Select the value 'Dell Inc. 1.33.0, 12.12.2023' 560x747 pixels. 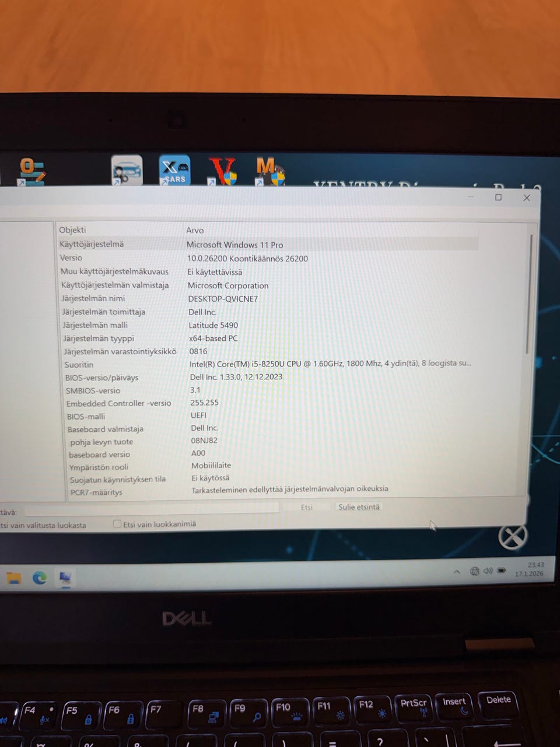[236, 376]
